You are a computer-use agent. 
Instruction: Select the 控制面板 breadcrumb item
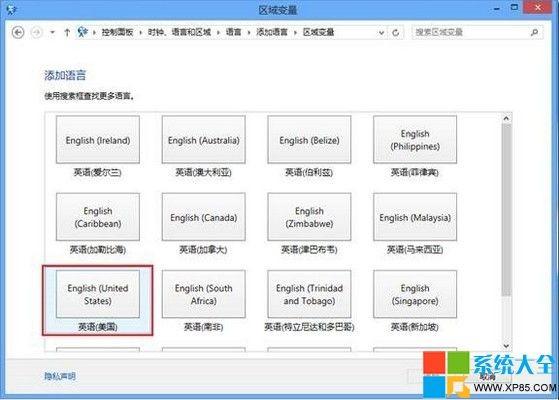(117, 32)
